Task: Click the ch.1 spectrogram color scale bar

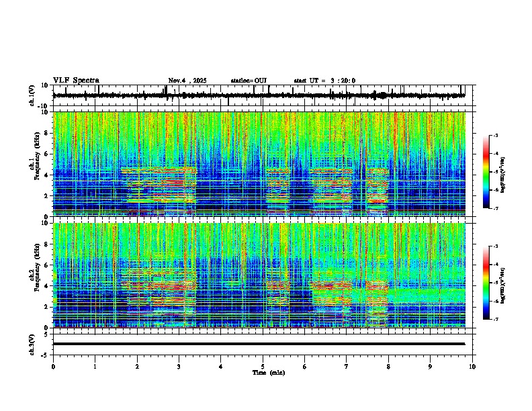Action: pos(486,172)
